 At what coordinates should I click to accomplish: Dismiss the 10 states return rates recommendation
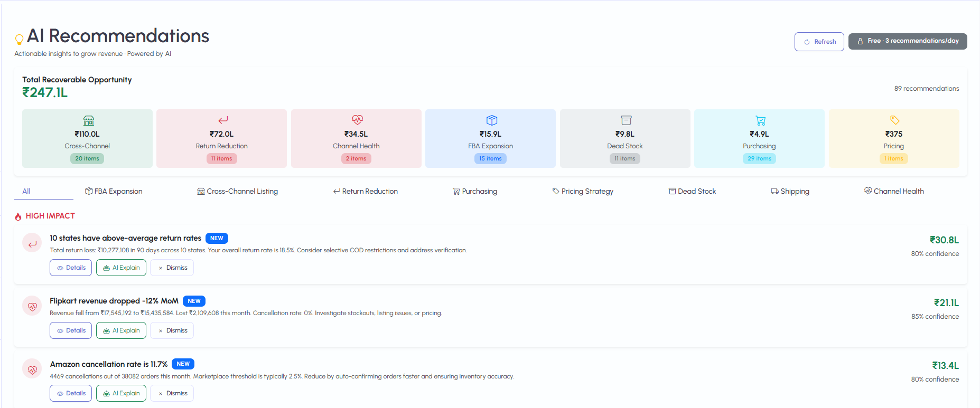coord(172,268)
